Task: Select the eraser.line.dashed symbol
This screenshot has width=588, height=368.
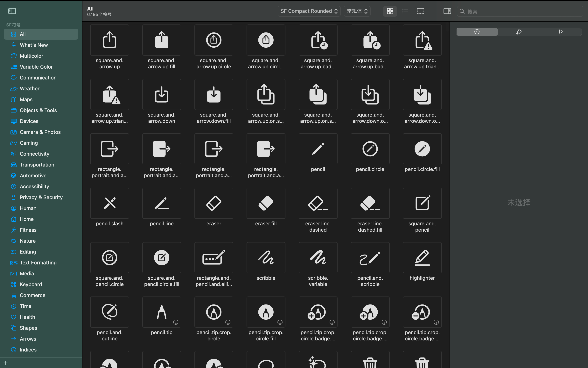Action: tap(318, 203)
